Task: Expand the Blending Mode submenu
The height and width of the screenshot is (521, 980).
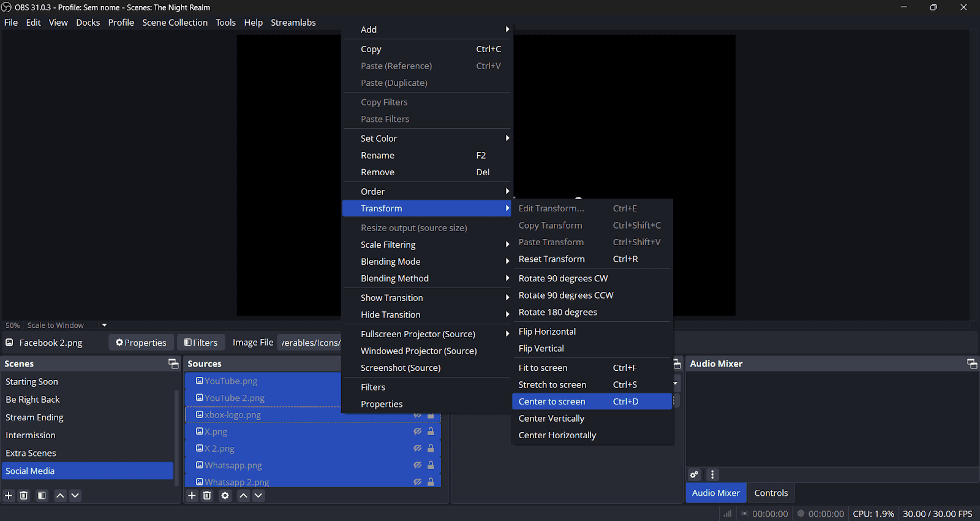Action: (427, 261)
